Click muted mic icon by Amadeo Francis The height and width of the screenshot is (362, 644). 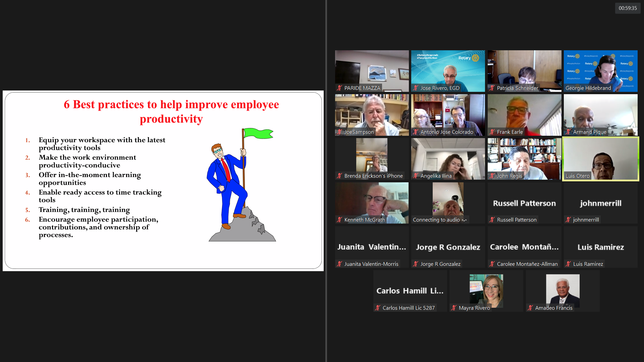[x=530, y=308]
